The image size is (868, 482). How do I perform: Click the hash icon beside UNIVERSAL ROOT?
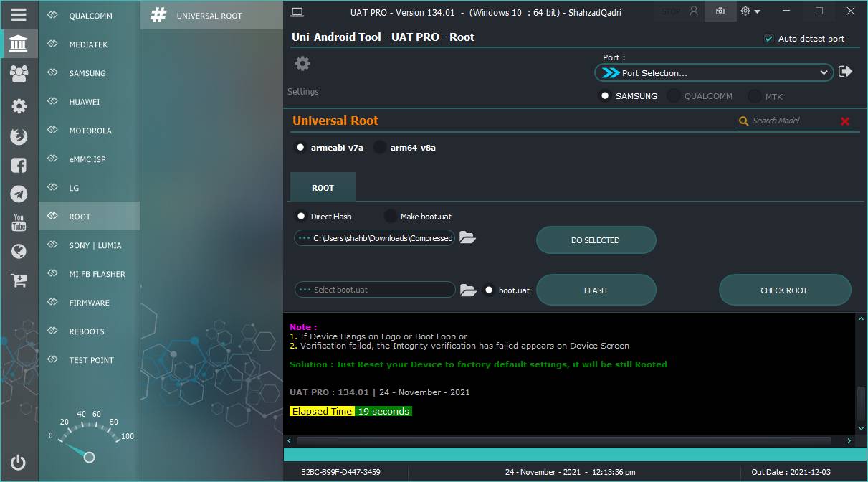click(159, 15)
